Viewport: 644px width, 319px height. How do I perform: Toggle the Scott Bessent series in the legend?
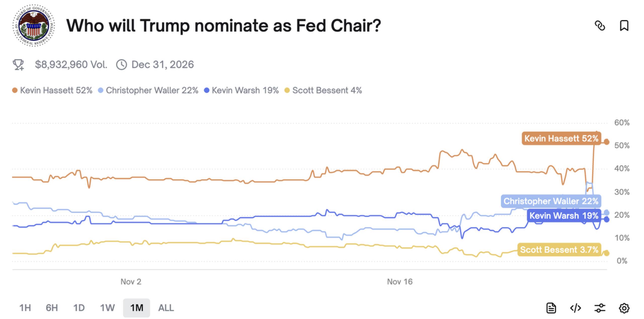click(326, 90)
